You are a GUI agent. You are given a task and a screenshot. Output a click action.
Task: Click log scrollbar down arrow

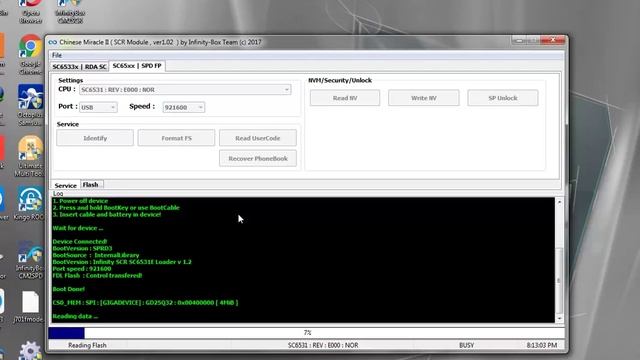coord(560,318)
